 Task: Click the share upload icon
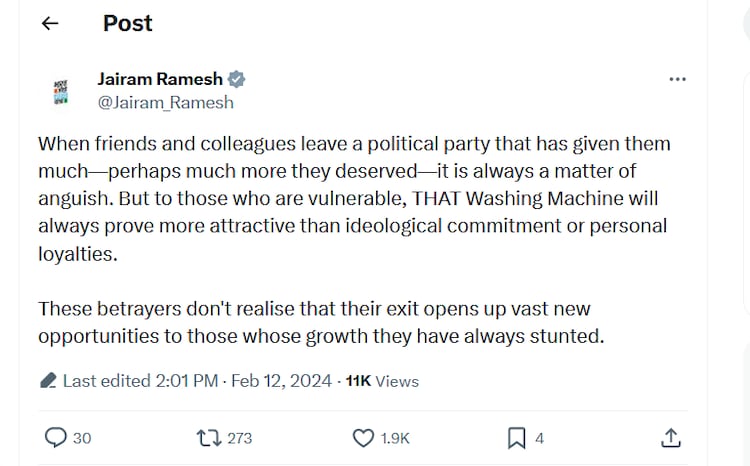coord(671,437)
